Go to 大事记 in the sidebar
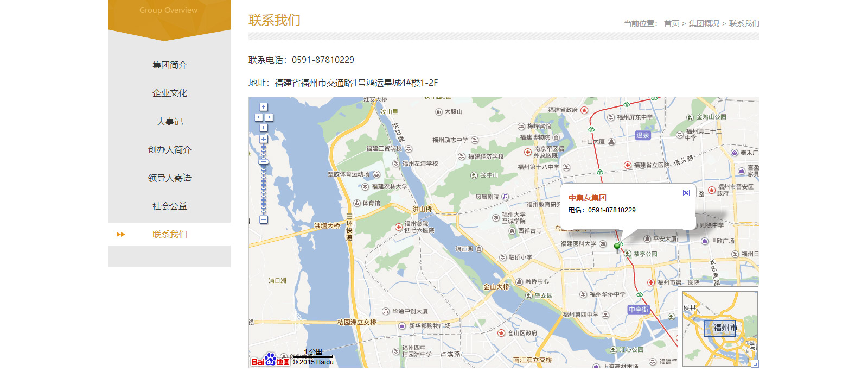This screenshot has width=868, height=371. tap(169, 122)
